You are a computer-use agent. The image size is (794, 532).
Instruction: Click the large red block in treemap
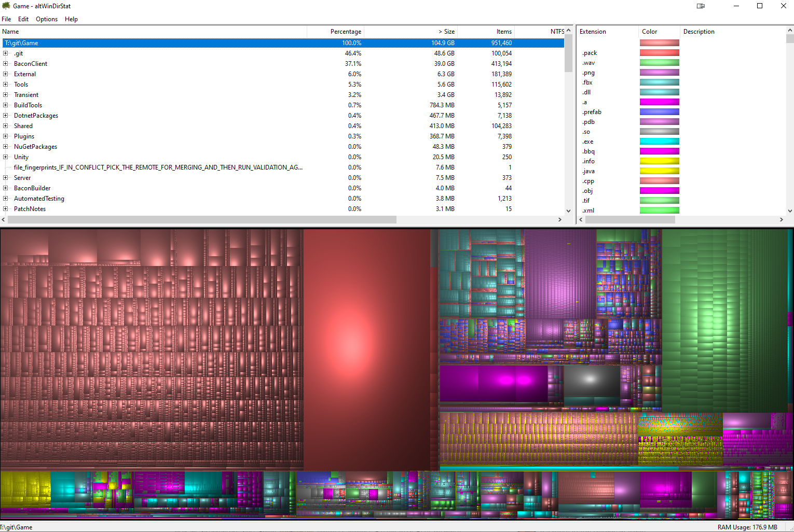pos(366,350)
